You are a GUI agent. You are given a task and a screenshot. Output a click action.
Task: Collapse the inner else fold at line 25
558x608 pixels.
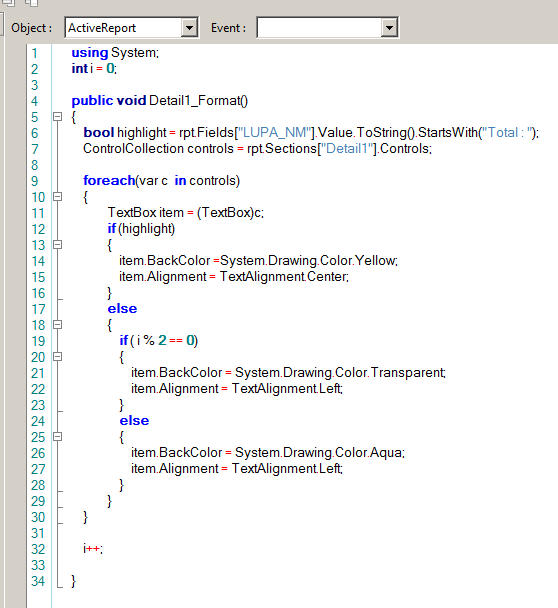(x=57, y=437)
